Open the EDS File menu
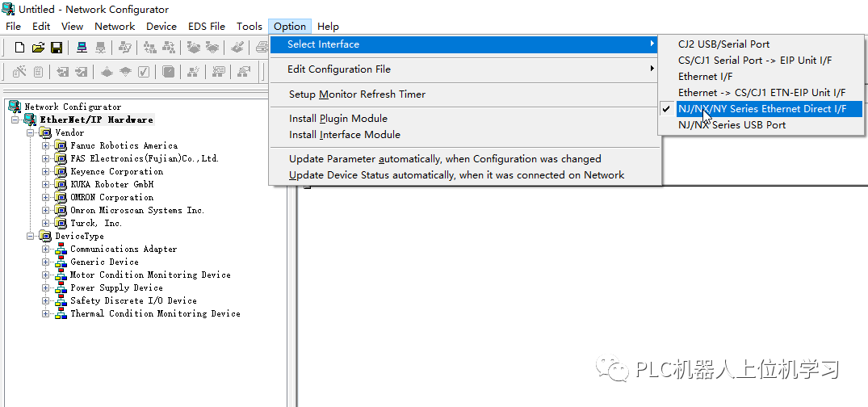Screen dimensions: 868x407 pos(206,27)
